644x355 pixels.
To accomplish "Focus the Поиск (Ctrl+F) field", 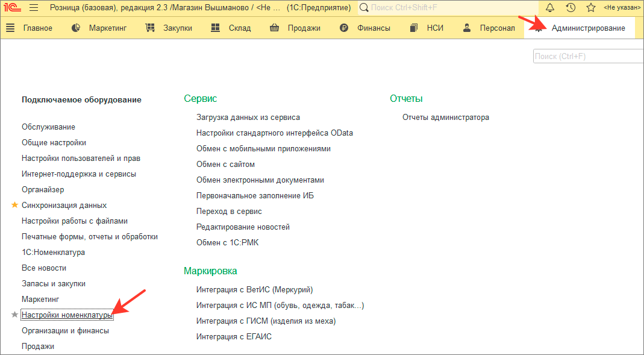I will point(588,56).
